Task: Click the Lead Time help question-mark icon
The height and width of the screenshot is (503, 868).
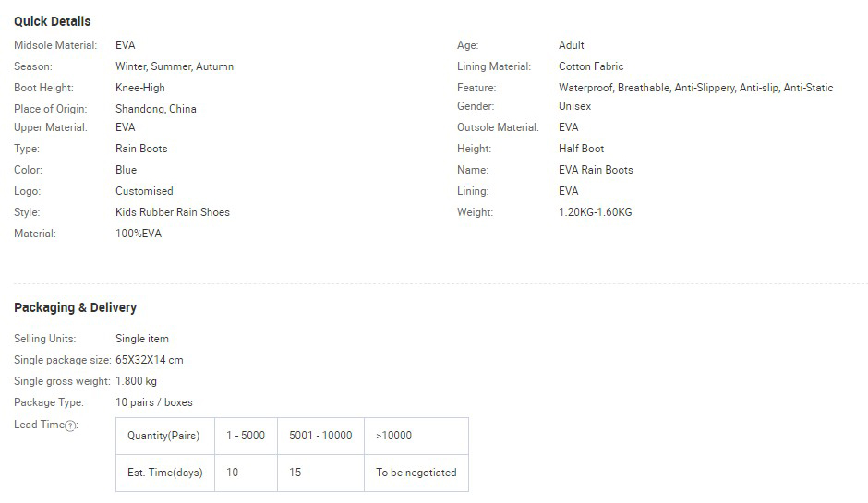Action: [x=70, y=425]
